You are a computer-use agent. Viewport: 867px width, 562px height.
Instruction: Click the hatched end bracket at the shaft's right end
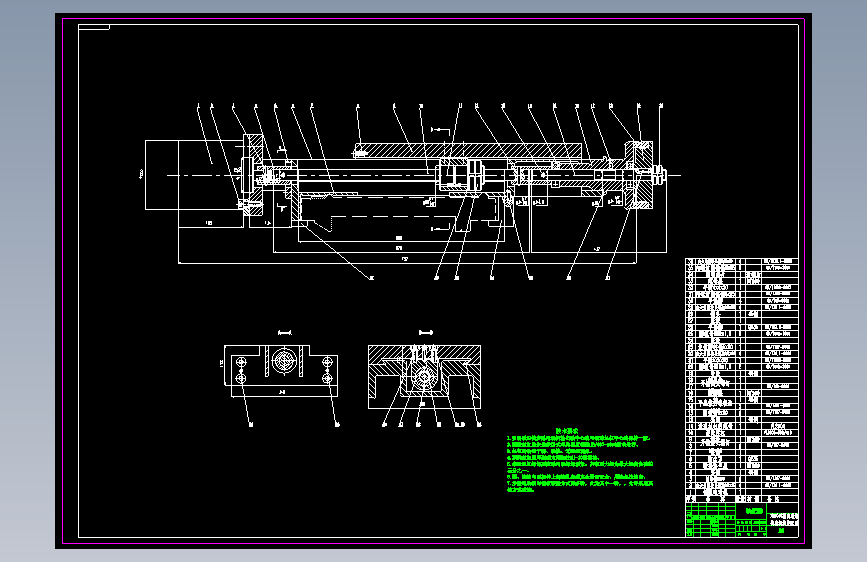tap(639, 175)
